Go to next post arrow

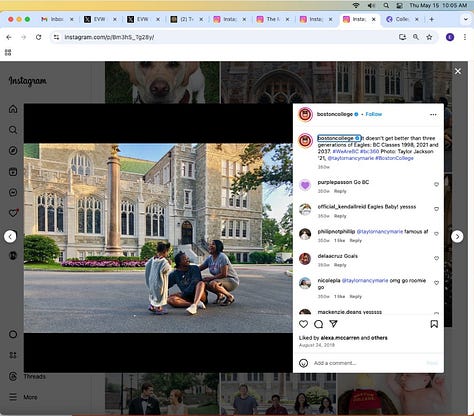457,236
